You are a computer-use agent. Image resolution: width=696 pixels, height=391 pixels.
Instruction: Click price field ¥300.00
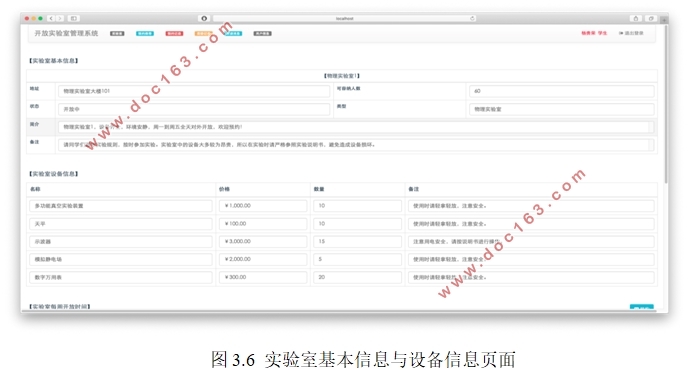pyautogui.click(x=263, y=277)
